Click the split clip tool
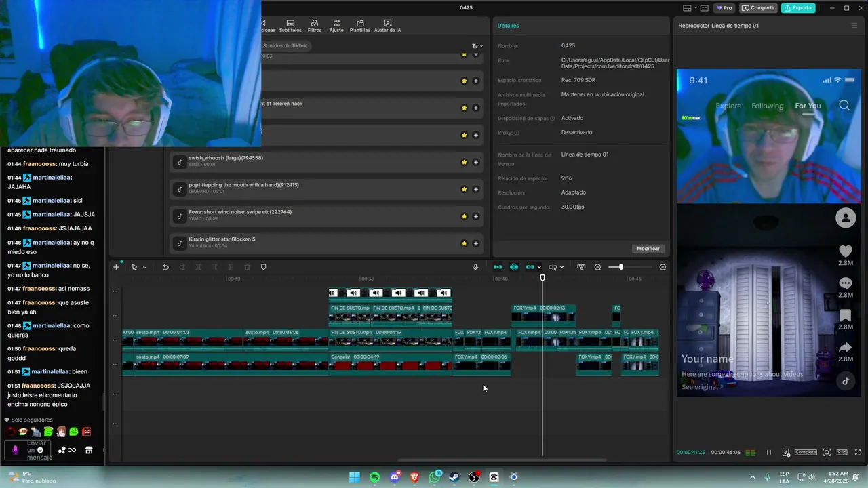 198,267
